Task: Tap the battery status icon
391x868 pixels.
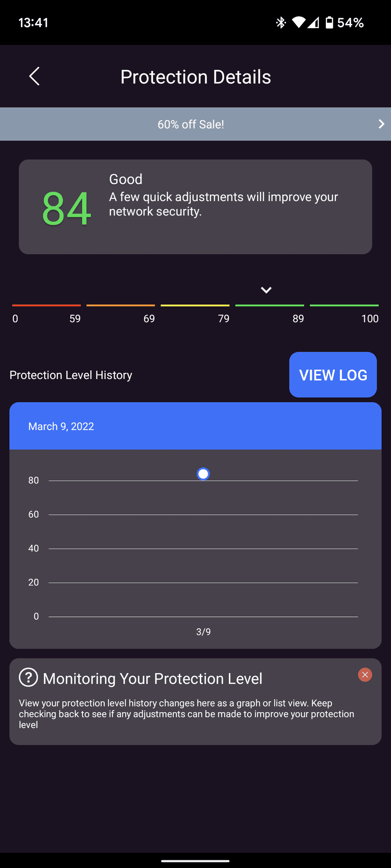Action: coord(330,23)
